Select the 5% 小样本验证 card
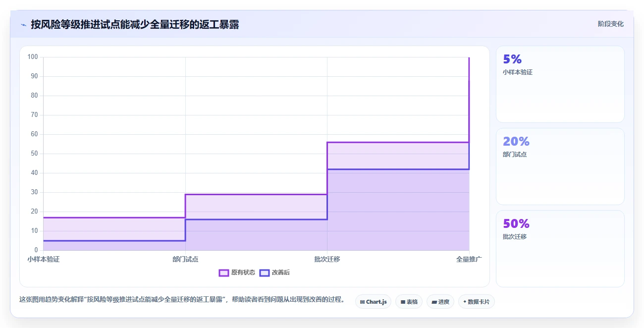This screenshot has width=644, height=328. [x=560, y=84]
